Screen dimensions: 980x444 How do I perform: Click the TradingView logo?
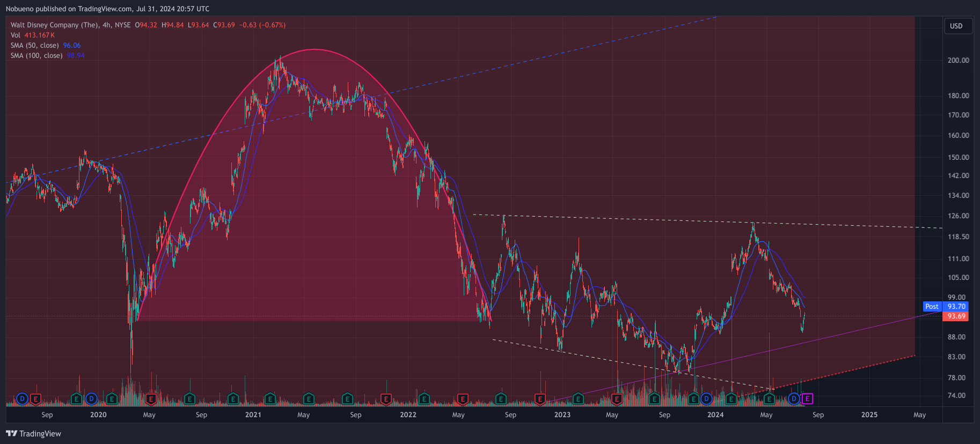click(x=33, y=433)
